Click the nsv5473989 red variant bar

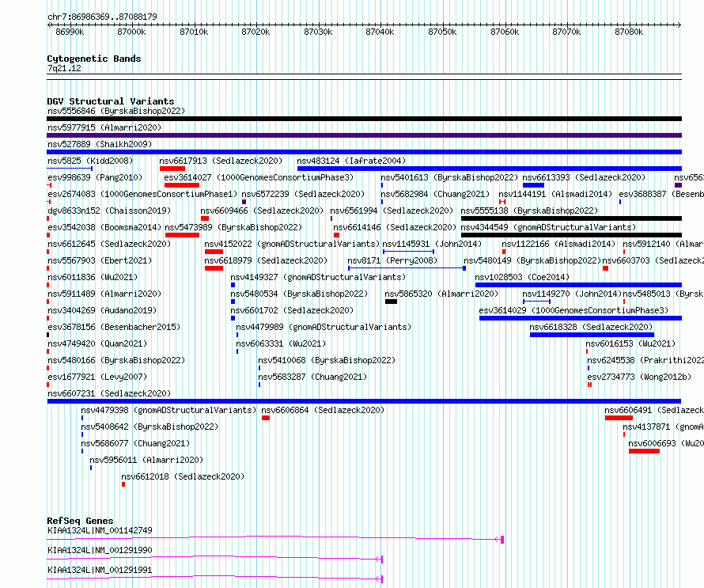point(182,235)
